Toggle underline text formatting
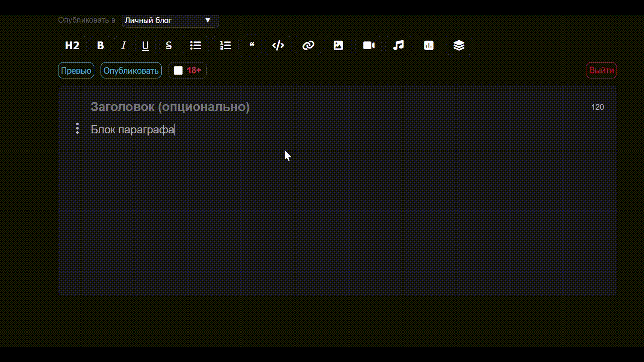This screenshot has width=644, height=362. click(145, 46)
